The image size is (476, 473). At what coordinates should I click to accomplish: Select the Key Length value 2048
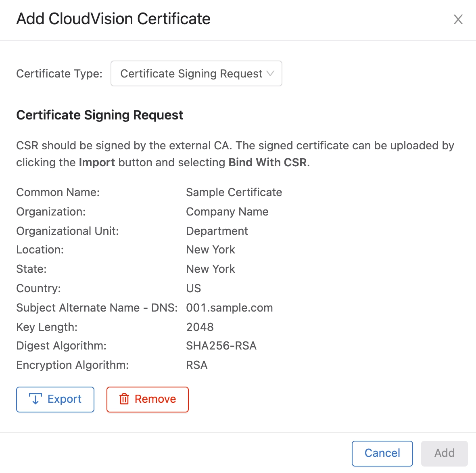point(200,327)
